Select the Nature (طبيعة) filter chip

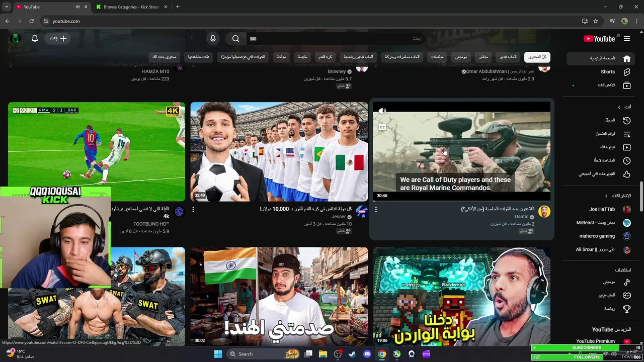coord(302,57)
